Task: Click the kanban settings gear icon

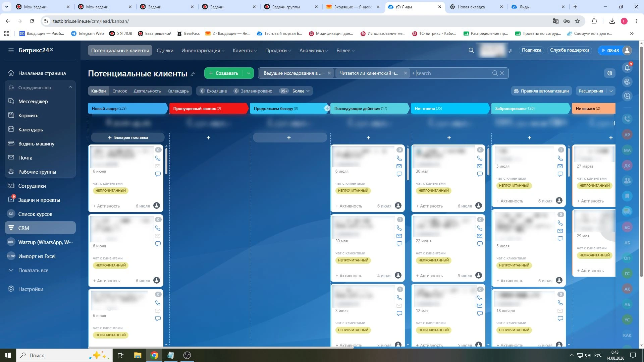Action: pyautogui.click(x=610, y=73)
